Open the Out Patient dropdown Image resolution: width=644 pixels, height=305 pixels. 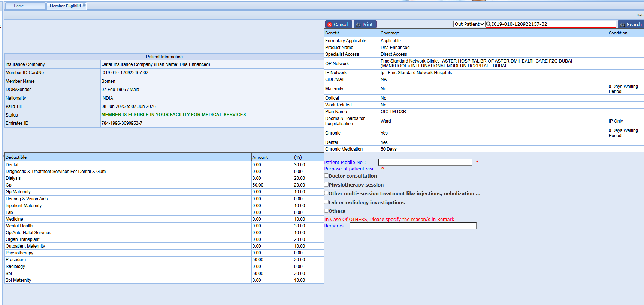point(469,24)
